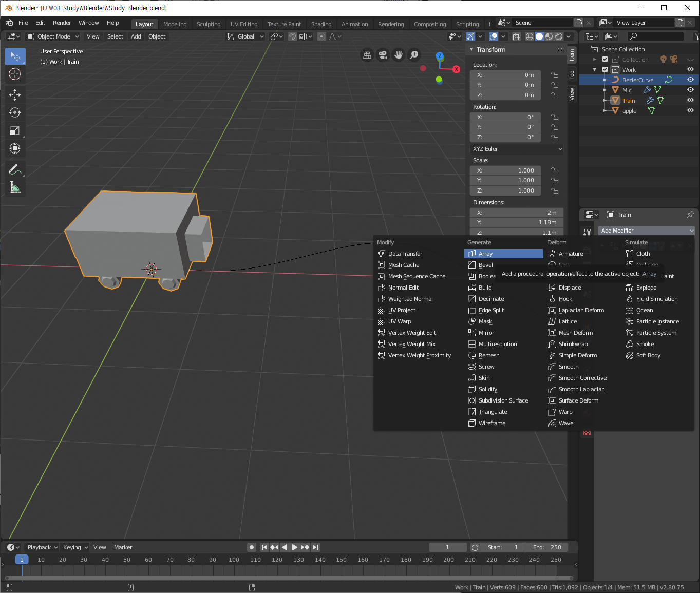The width and height of the screenshot is (700, 593).
Task: Jump to timeline end frame
Action: (315, 547)
